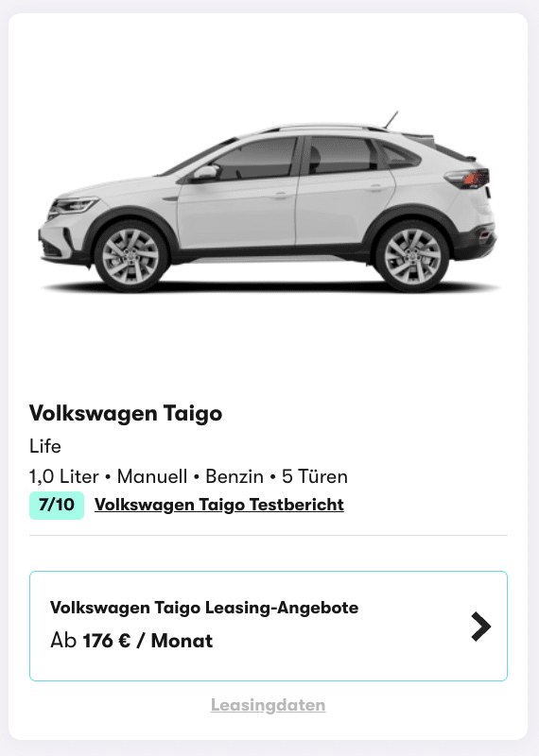Viewport: 539px width, 756px height.
Task: Click the 5 Türen spec text
Action: pos(315,476)
